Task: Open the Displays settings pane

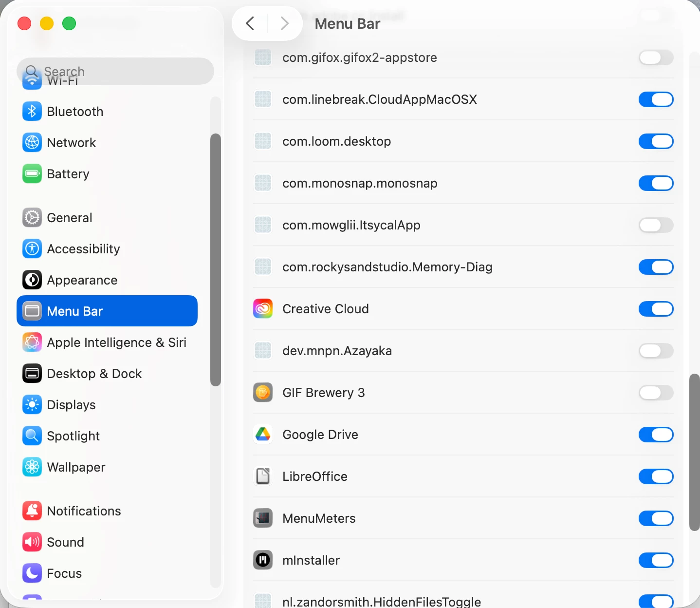Action: 107,405
